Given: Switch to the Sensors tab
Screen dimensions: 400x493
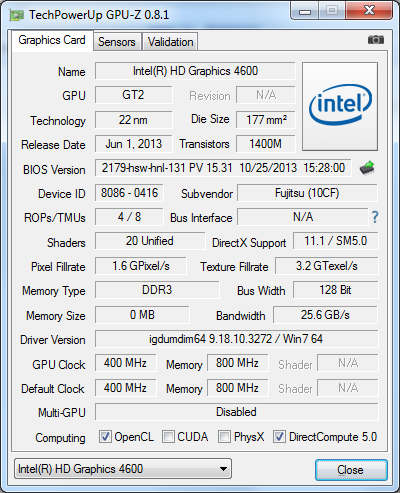Looking at the screenshot, I should (x=117, y=42).
